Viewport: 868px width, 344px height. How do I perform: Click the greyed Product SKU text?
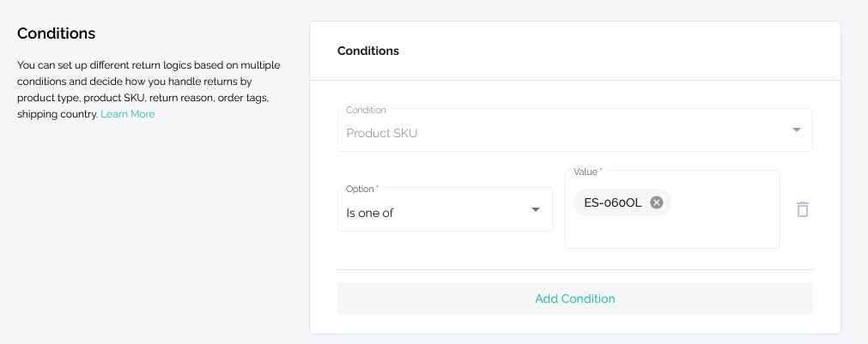pos(381,133)
